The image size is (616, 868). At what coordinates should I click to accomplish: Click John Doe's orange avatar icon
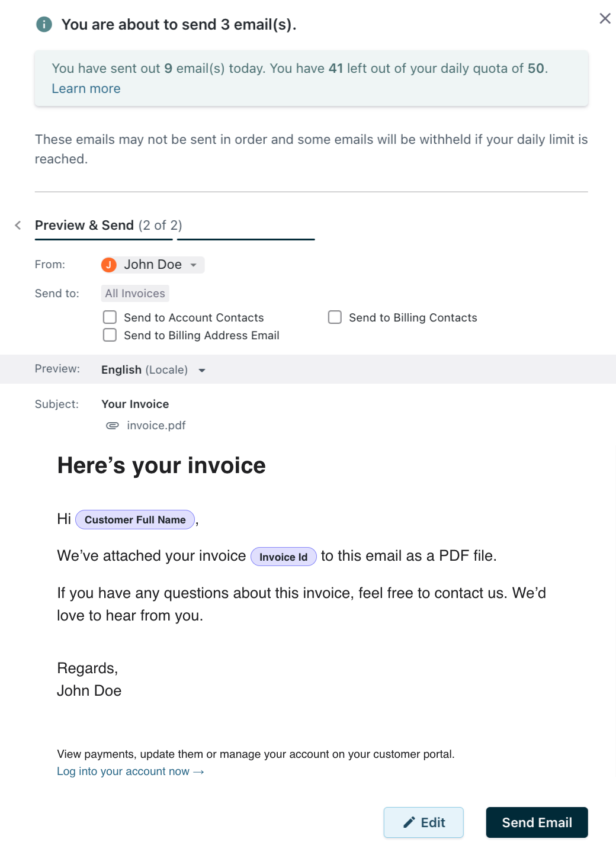pyautogui.click(x=109, y=265)
